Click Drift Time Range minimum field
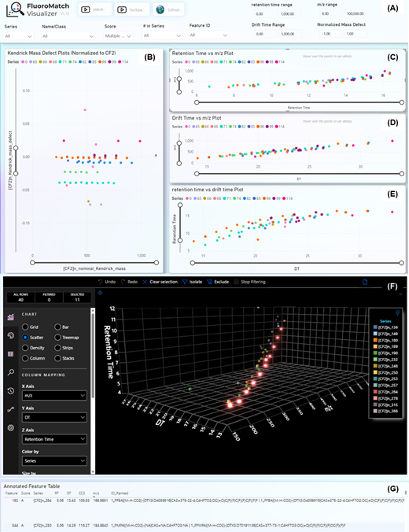 click(x=265, y=34)
